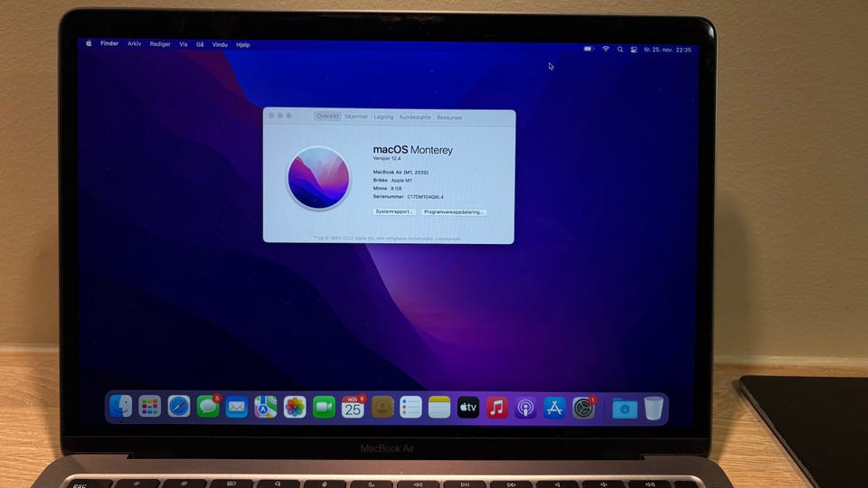The width and height of the screenshot is (868, 488).
Task: Open Control Center in menu bar
Action: tap(633, 49)
